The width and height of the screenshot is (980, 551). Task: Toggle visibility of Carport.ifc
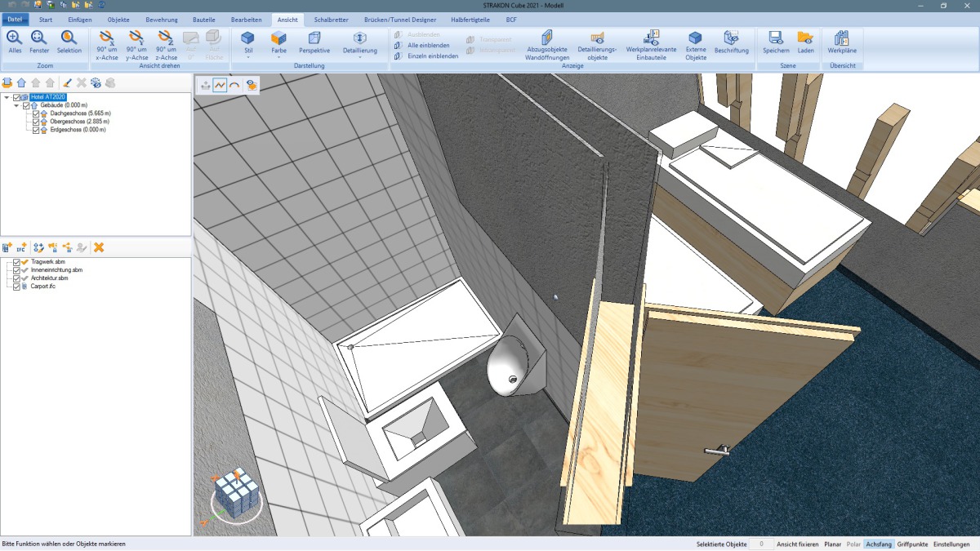(16, 286)
